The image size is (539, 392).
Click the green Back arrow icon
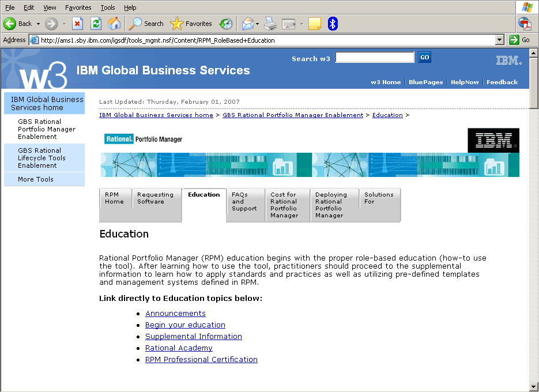(10, 24)
